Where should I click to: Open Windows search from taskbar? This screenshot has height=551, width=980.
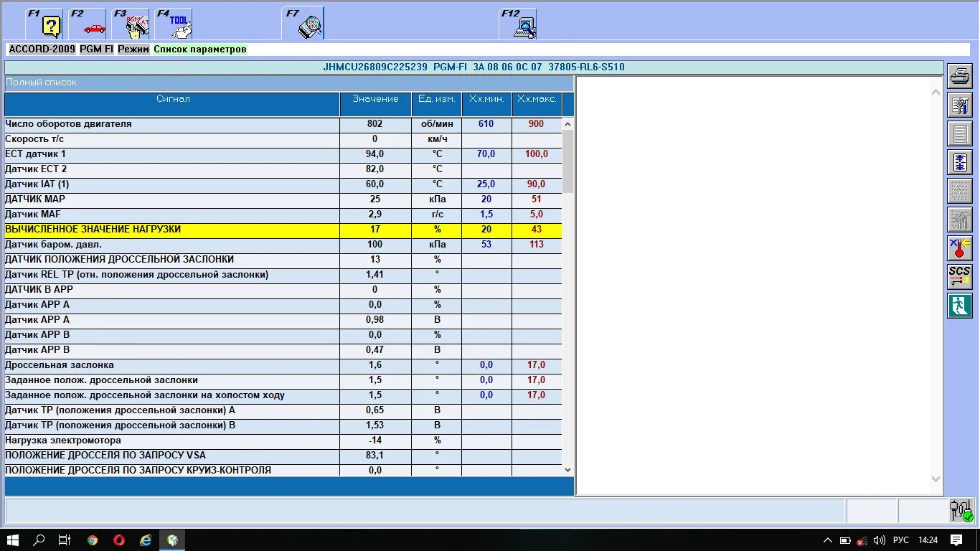[x=39, y=540]
